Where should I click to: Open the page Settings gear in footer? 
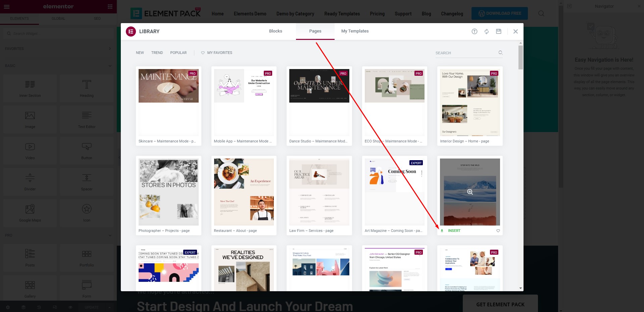pyautogui.click(x=7, y=307)
